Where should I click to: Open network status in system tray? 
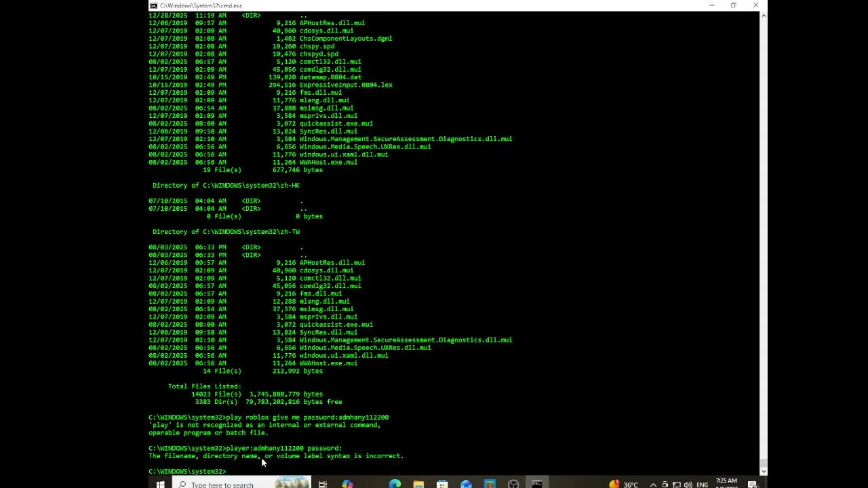click(676, 484)
